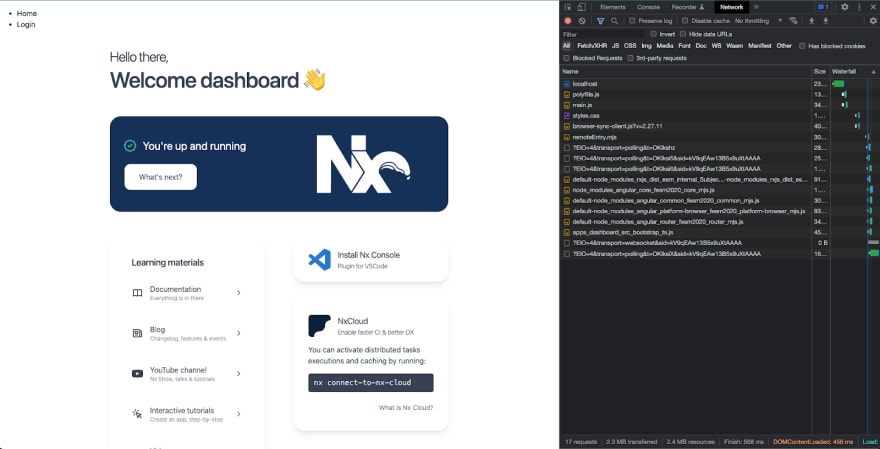880x449 pixels.
Task: Select the Network tab
Action: [731, 7]
